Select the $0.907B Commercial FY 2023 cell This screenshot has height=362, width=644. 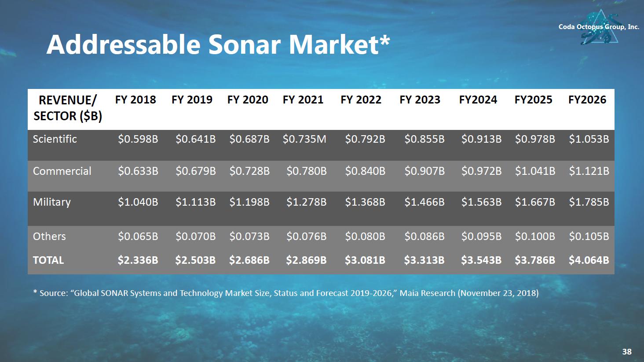click(x=424, y=171)
